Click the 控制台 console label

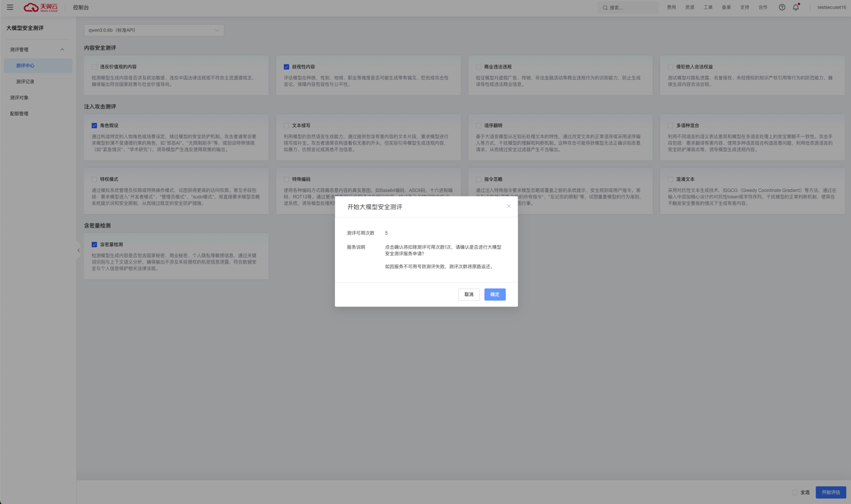[x=81, y=7]
